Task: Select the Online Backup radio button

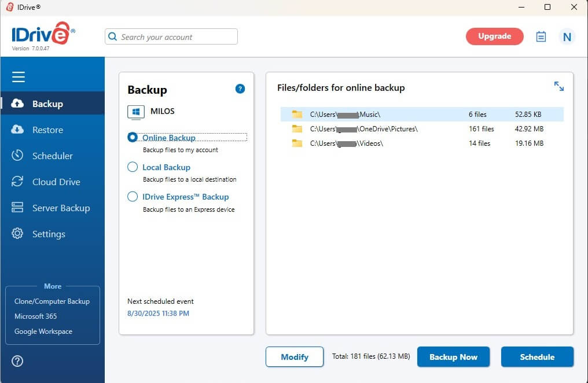Action: click(x=133, y=138)
